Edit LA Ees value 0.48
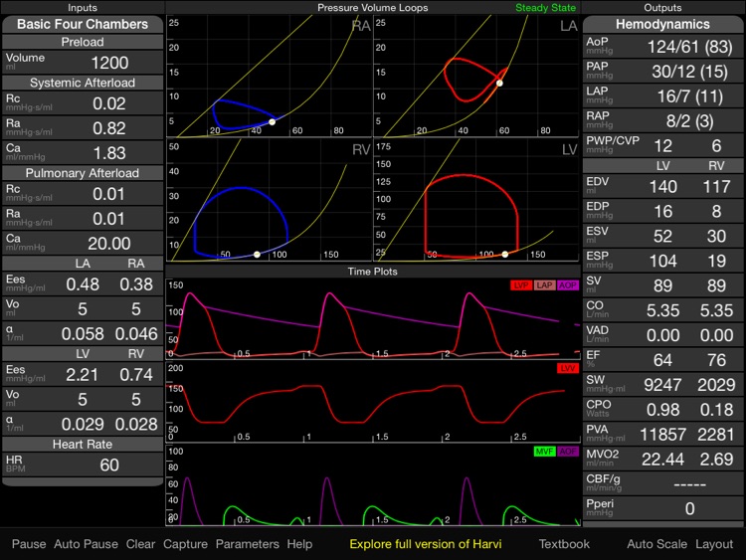The image size is (746, 560). tap(83, 284)
